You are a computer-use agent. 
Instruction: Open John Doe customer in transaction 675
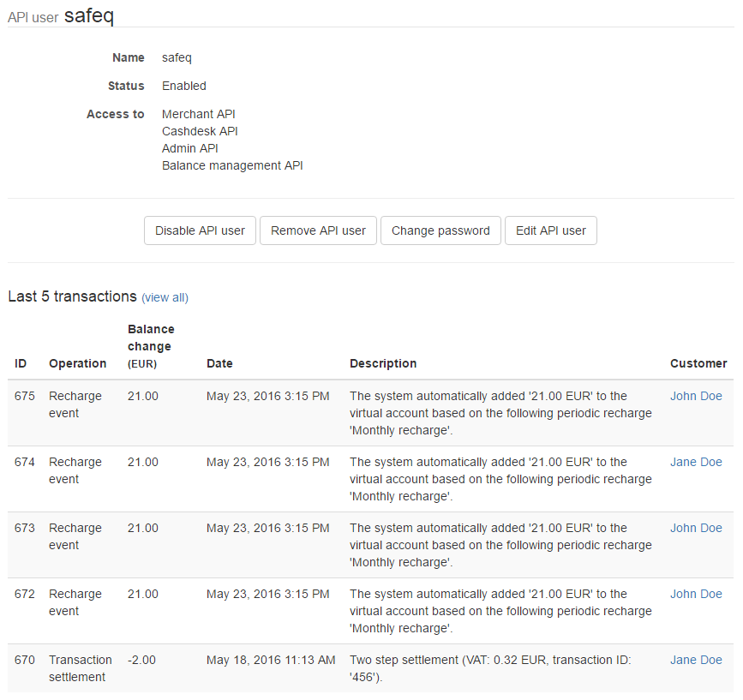695,396
